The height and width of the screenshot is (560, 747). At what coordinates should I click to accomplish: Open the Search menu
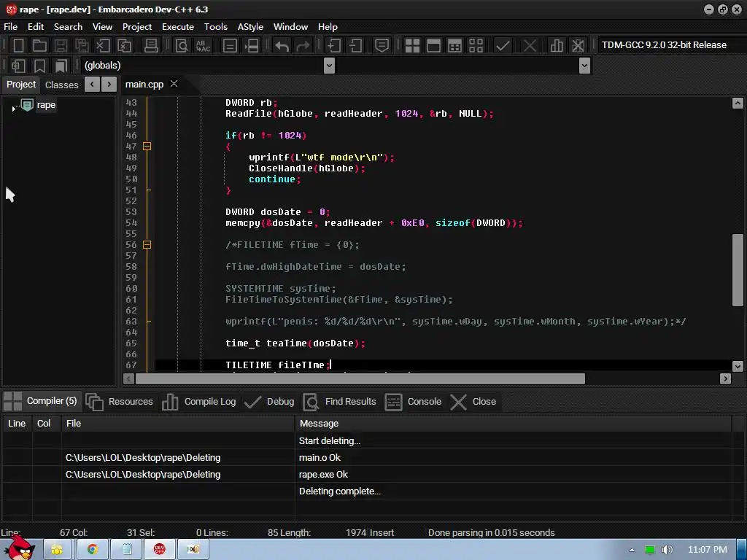(68, 27)
